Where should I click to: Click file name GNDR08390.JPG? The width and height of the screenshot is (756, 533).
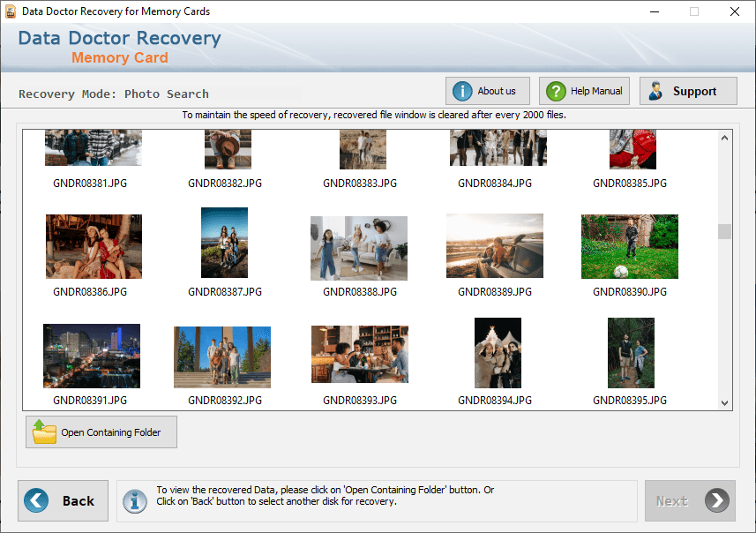[x=630, y=292]
